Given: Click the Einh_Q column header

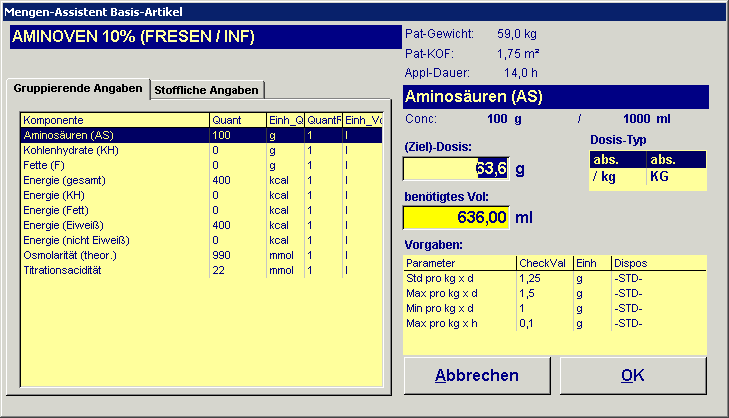Looking at the screenshot, I should click(285, 120).
